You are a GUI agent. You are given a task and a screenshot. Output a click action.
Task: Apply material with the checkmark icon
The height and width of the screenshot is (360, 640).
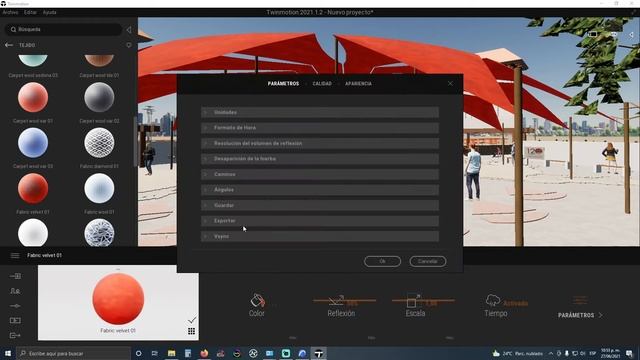click(x=192, y=320)
